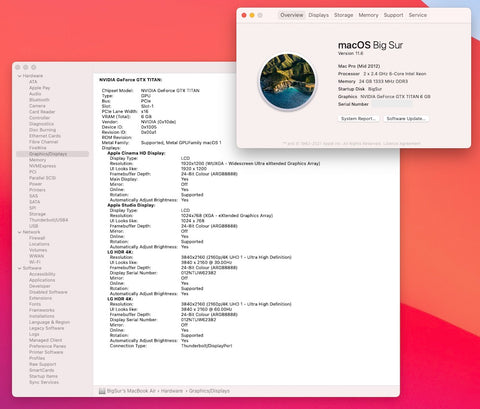Select Storage in the System Report sidebar

click(x=37, y=214)
